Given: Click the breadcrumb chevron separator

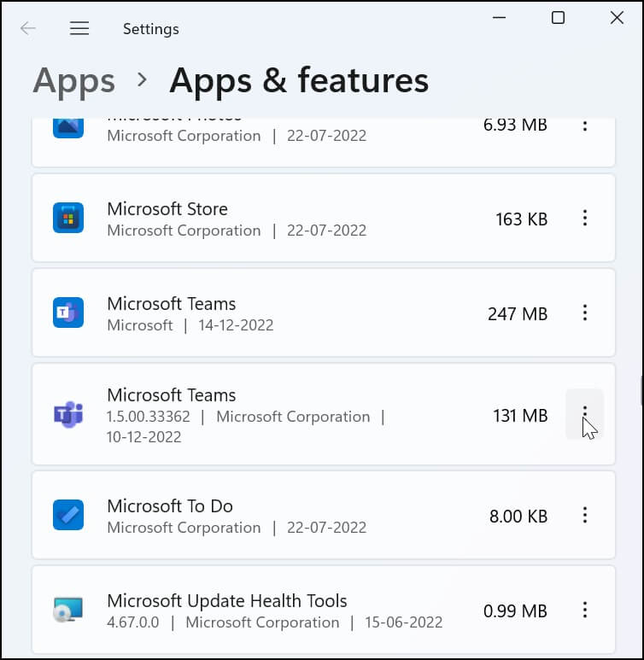Looking at the screenshot, I should pyautogui.click(x=143, y=79).
